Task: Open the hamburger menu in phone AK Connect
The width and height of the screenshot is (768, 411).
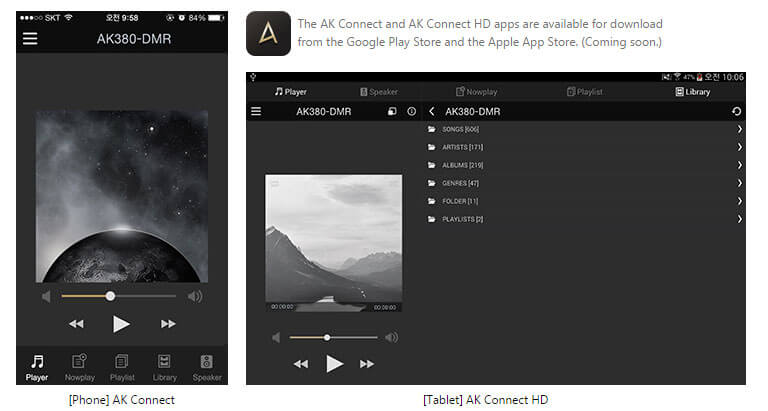Action: tap(30, 39)
